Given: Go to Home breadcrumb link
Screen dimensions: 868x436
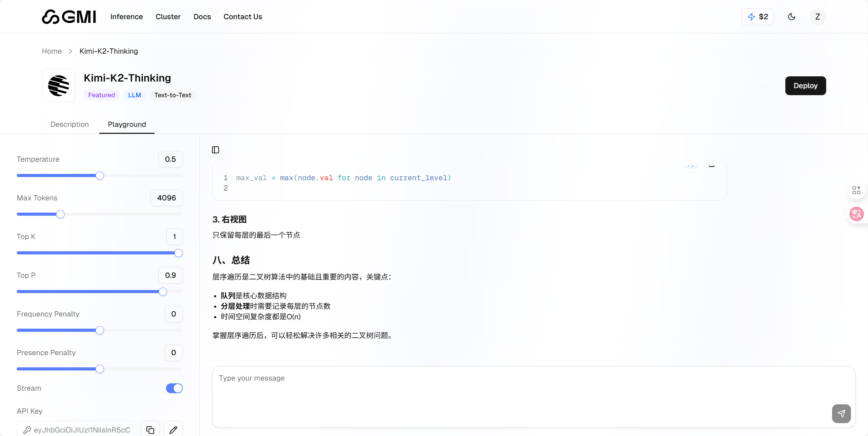Looking at the screenshot, I should [x=52, y=51].
